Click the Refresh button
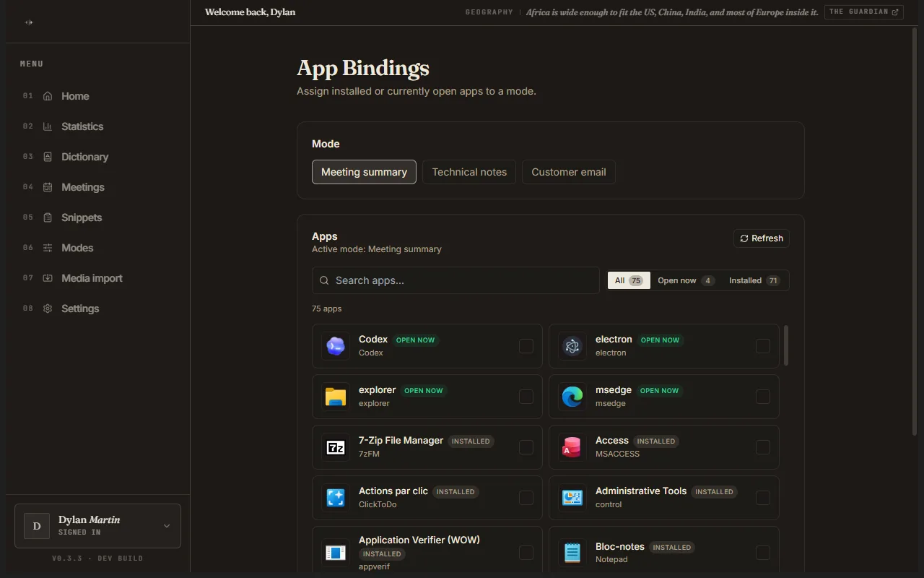Screen dimensions: 924x578 pyautogui.click(x=762, y=238)
